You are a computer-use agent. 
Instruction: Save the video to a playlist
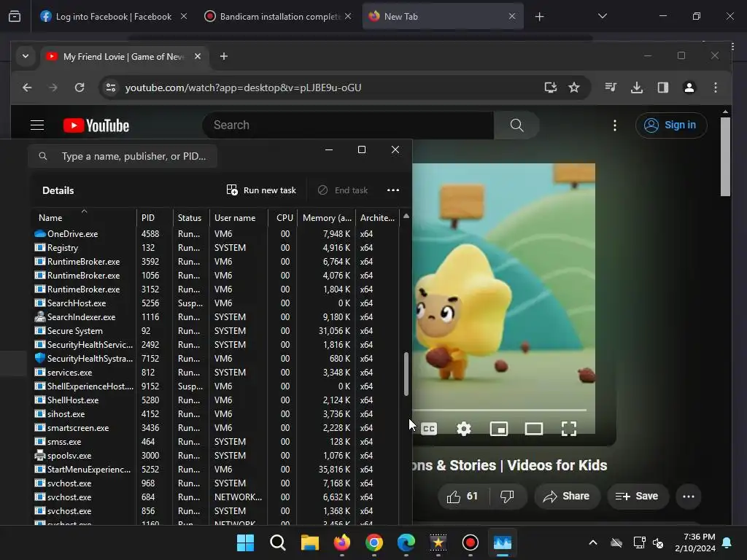click(x=638, y=497)
